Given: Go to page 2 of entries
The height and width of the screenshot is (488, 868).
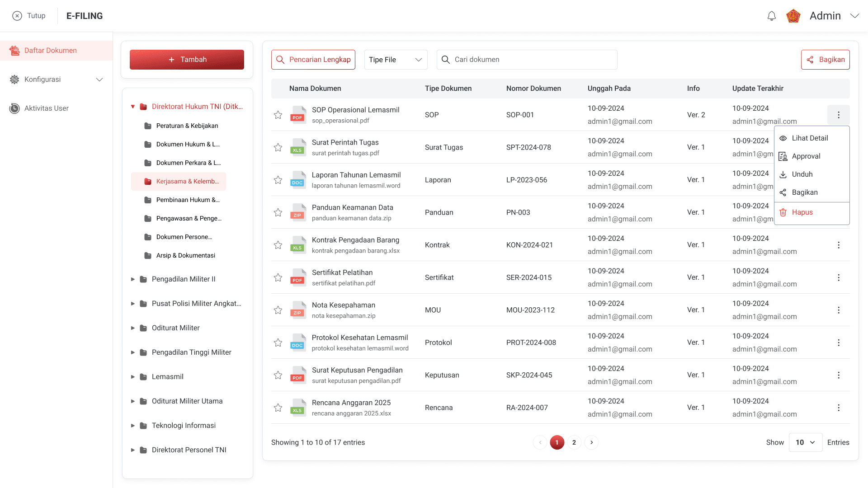Looking at the screenshot, I should point(574,442).
